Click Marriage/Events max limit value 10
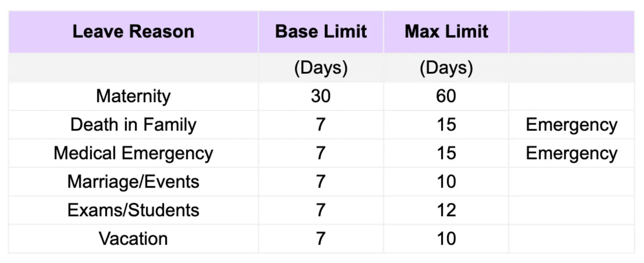This screenshot has width=644, height=263. [446, 182]
